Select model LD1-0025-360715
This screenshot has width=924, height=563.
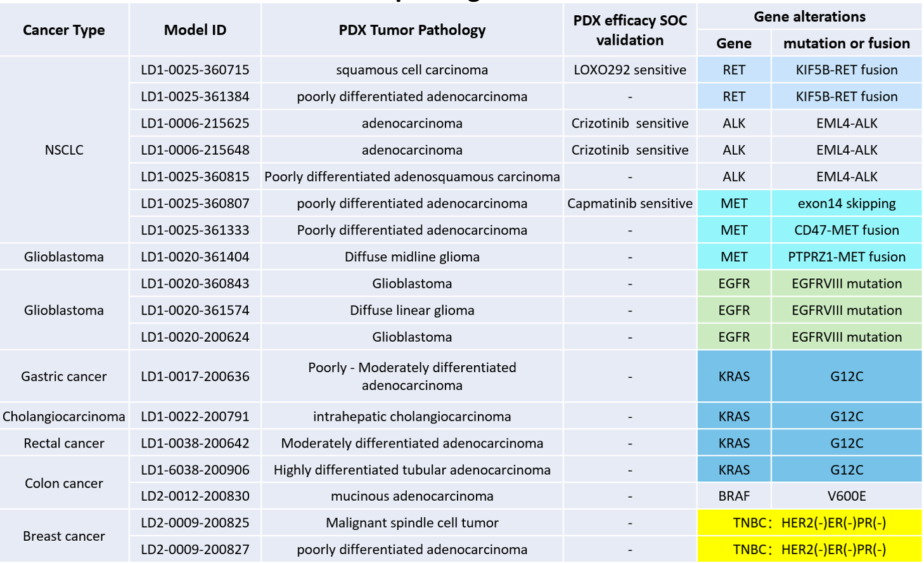pos(195,70)
